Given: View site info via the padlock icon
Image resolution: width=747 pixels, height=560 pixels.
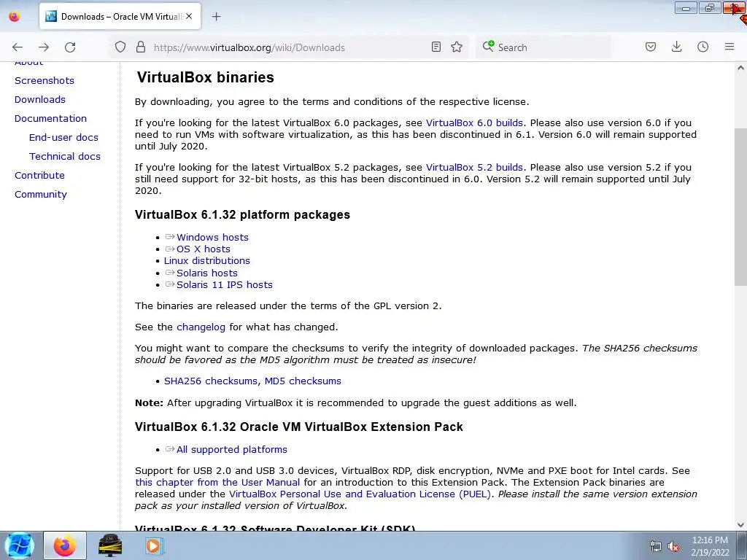Looking at the screenshot, I should 141,47.
